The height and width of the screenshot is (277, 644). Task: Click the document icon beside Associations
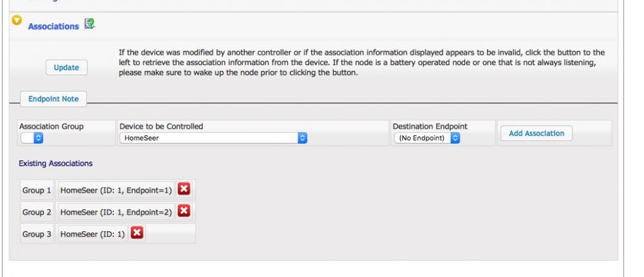click(90, 26)
